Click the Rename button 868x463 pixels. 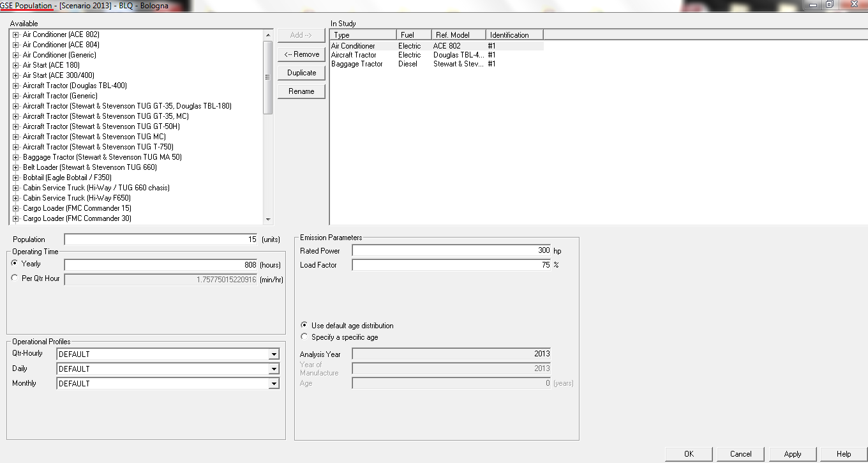point(301,91)
